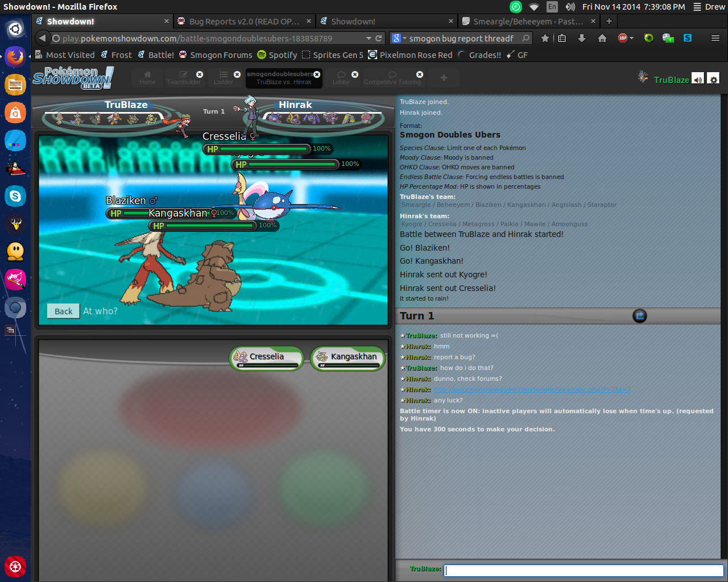728x582 pixels.
Task: Bookmark this page with star icon
Action: point(545,38)
